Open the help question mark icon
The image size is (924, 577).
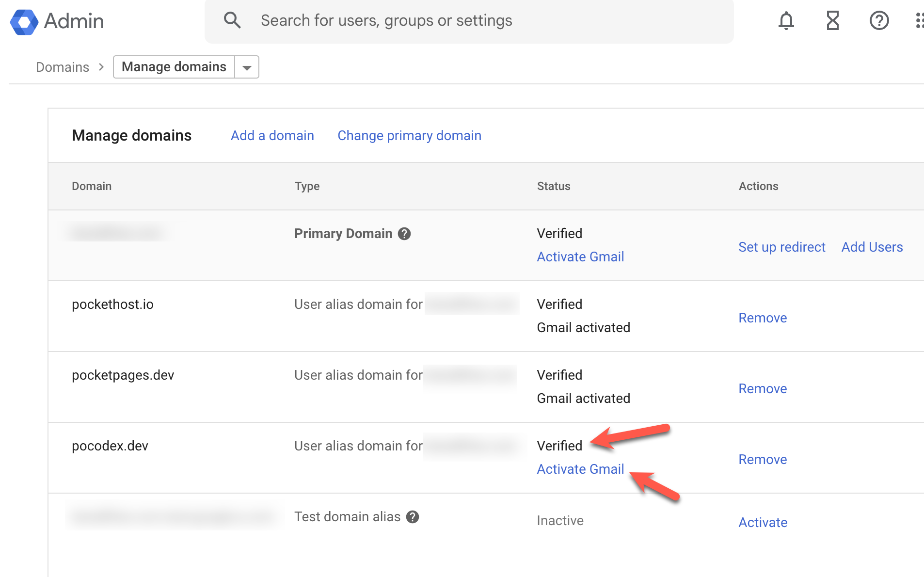point(878,21)
